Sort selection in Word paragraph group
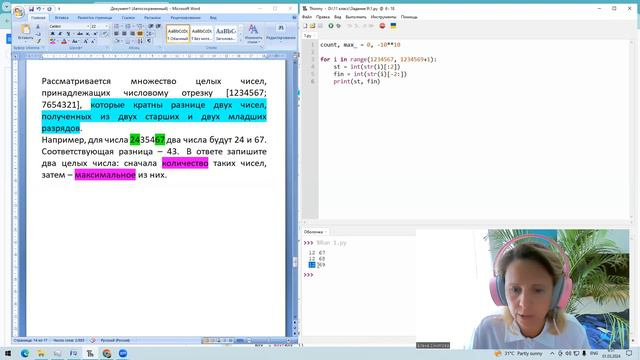The image size is (640, 360). point(140,41)
